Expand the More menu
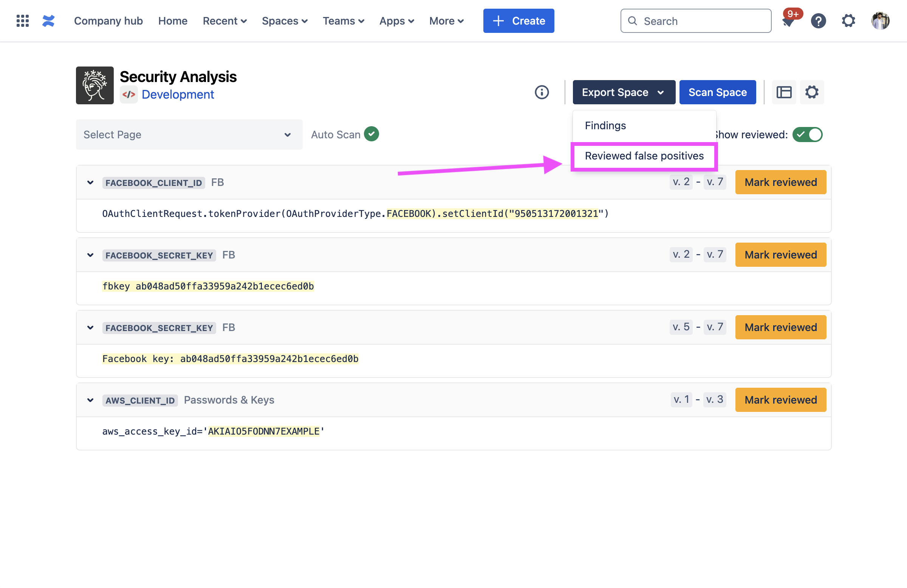The height and width of the screenshot is (588, 907). point(446,21)
